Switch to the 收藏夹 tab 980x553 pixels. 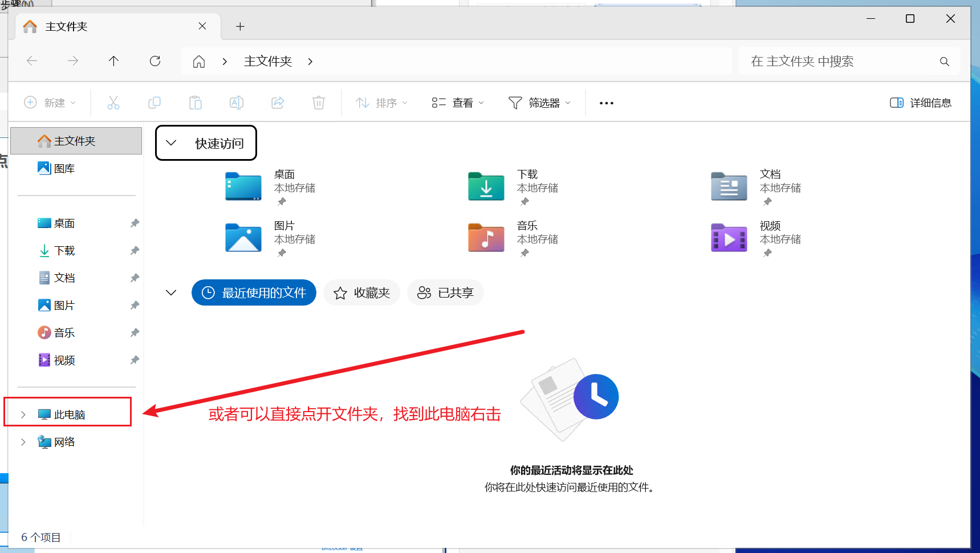[361, 292]
